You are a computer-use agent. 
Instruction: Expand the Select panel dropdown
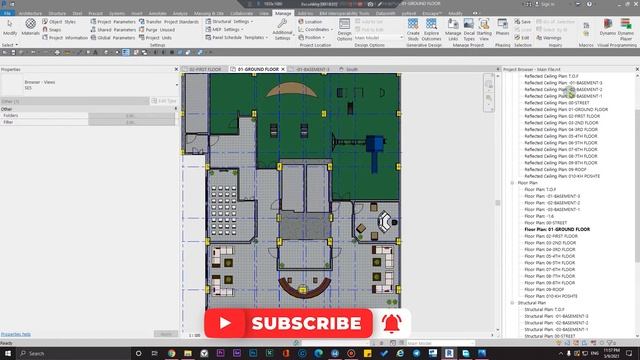point(10,45)
